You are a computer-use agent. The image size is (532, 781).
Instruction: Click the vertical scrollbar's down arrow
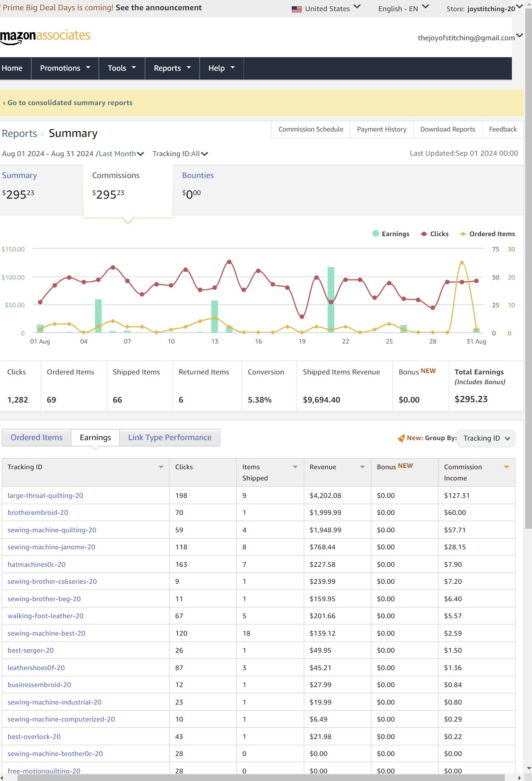pyautogui.click(x=528, y=768)
